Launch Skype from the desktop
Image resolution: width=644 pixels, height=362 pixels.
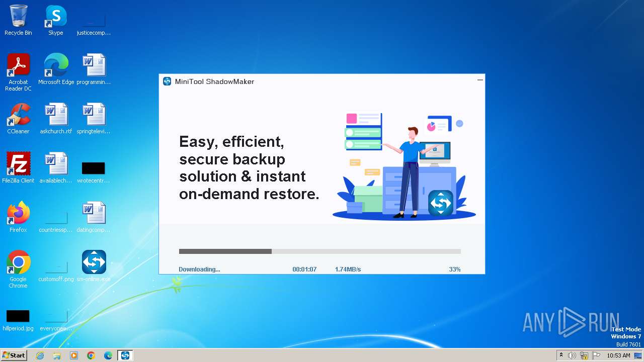click(55, 20)
